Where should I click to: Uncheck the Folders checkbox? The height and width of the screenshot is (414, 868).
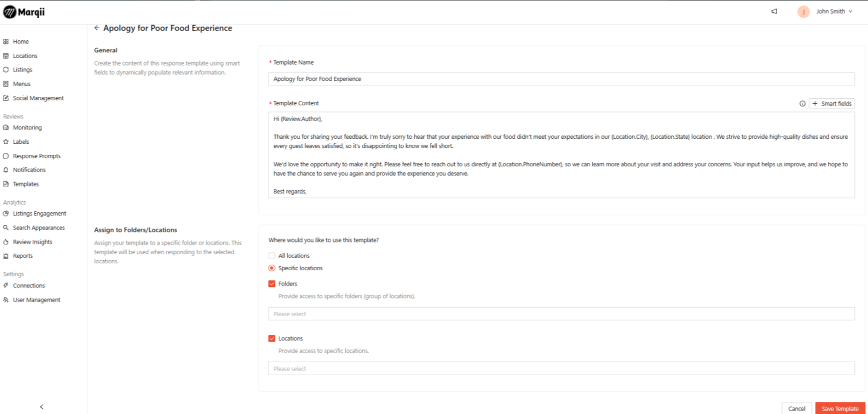[272, 284]
